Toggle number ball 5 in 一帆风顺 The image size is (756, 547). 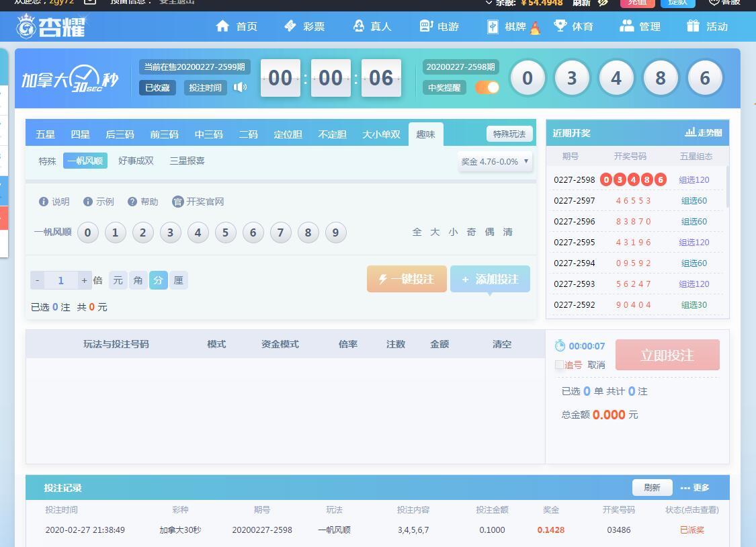pos(225,233)
